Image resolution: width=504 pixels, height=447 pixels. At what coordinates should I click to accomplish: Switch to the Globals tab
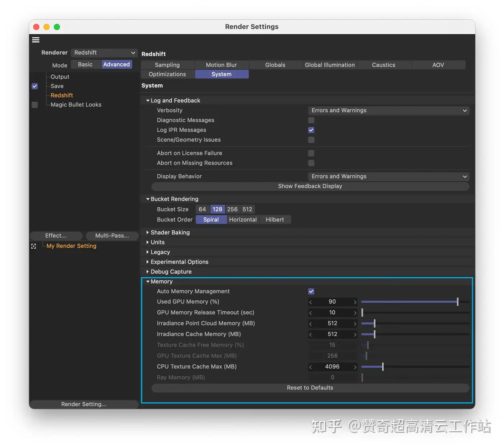coord(275,65)
